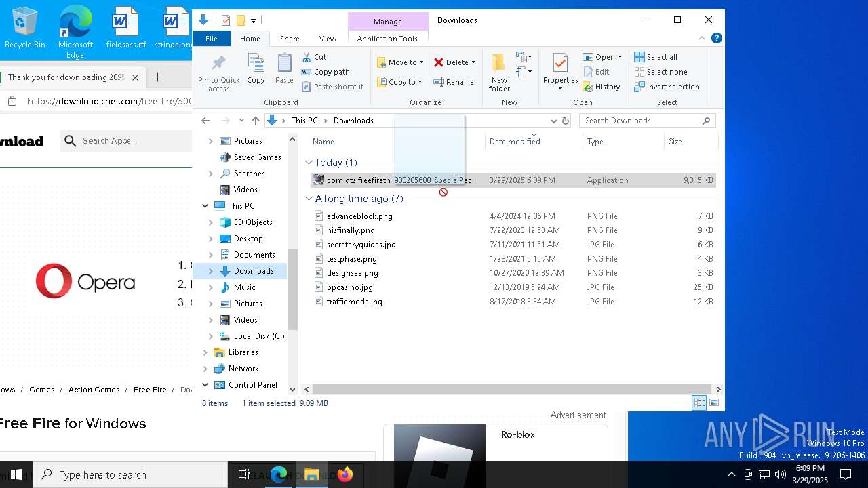Click Pin to Quick access icon
Image resolution: width=868 pixels, height=488 pixels.
coord(218,73)
